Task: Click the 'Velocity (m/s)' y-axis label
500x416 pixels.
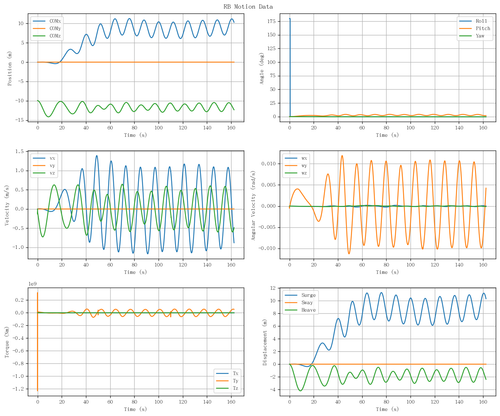Action: [7, 205]
